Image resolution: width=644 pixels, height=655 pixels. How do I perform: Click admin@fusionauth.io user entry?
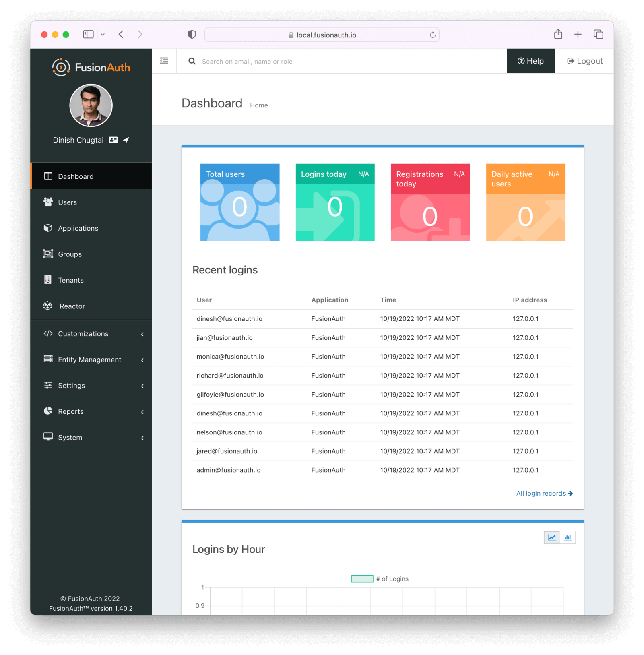click(229, 470)
